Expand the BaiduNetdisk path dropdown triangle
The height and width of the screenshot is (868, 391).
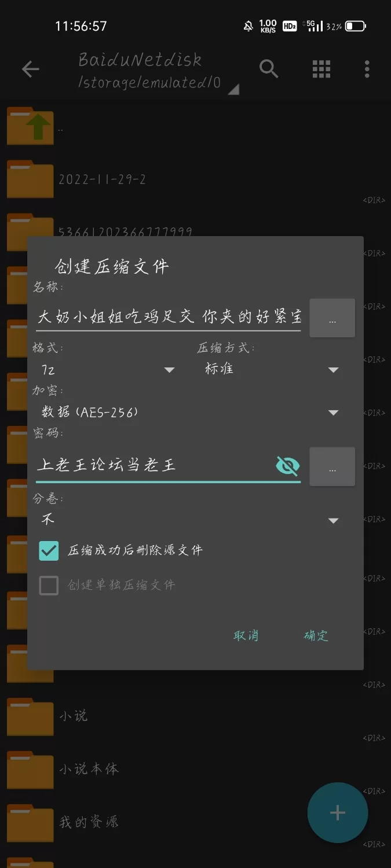[x=233, y=90]
